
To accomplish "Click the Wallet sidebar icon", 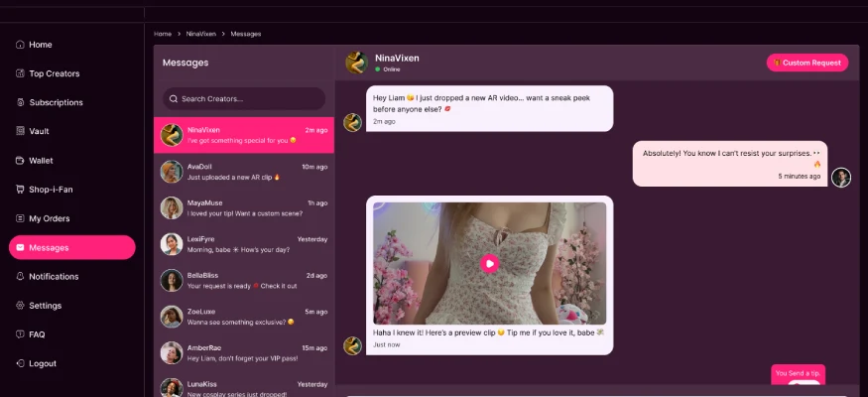I will [20, 161].
